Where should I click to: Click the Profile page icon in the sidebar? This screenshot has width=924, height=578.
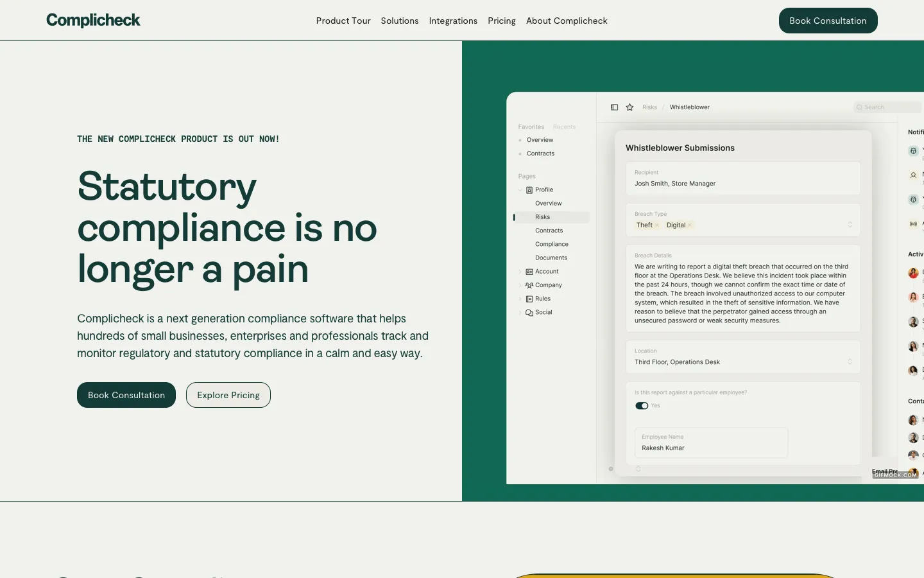(529, 190)
